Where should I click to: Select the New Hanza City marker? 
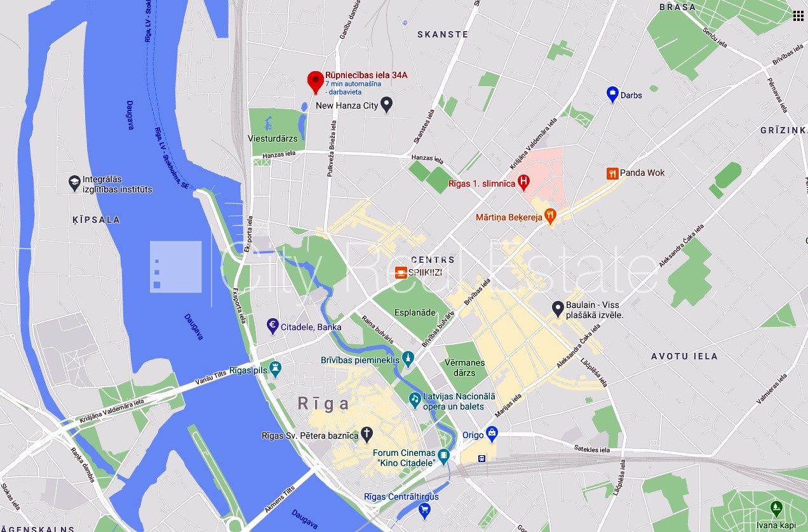pos(387,105)
